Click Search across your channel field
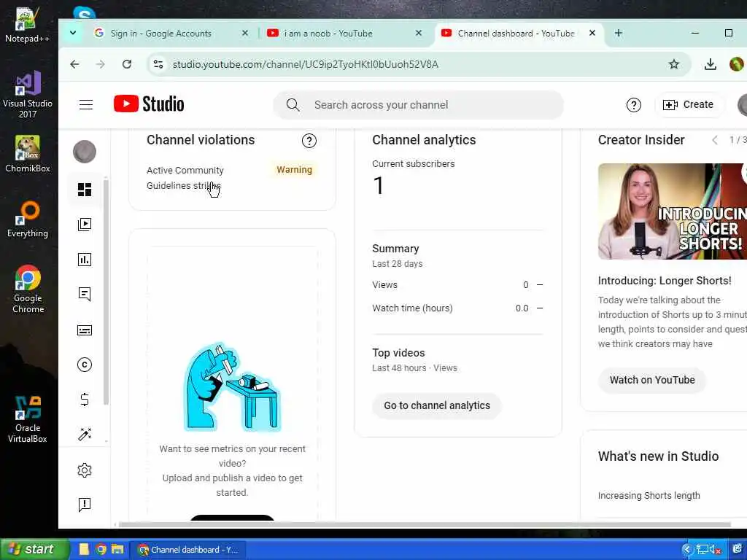Viewport: 747px width, 560px height. pyautogui.click(x=418, y=105)
